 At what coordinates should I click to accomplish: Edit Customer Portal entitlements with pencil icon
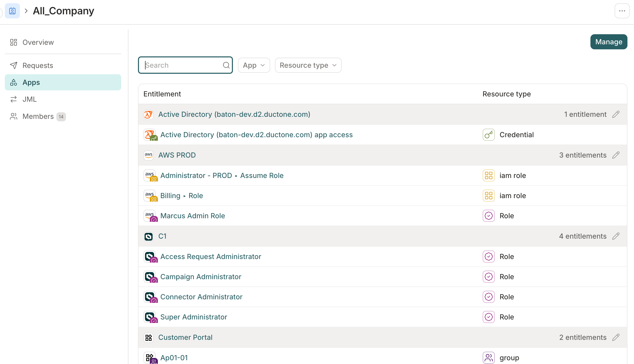coord(616,337)
